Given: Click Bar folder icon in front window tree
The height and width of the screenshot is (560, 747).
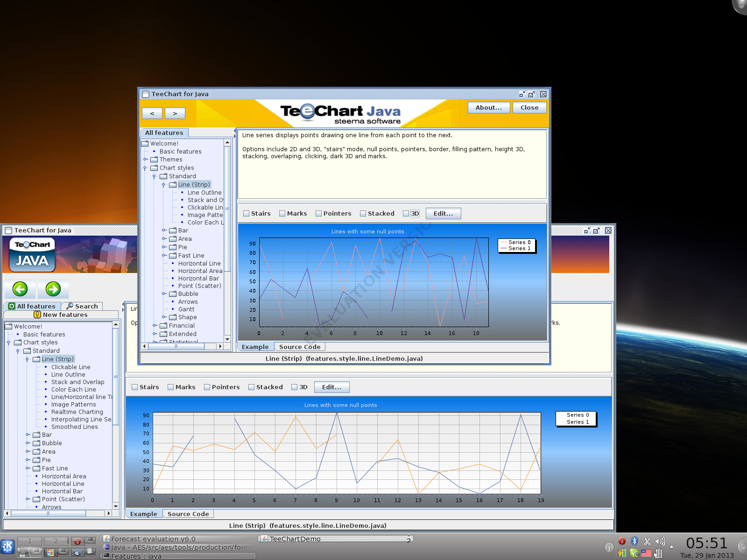Looking at the screenshot, I should pyautogui.click(x=173, y=230).
